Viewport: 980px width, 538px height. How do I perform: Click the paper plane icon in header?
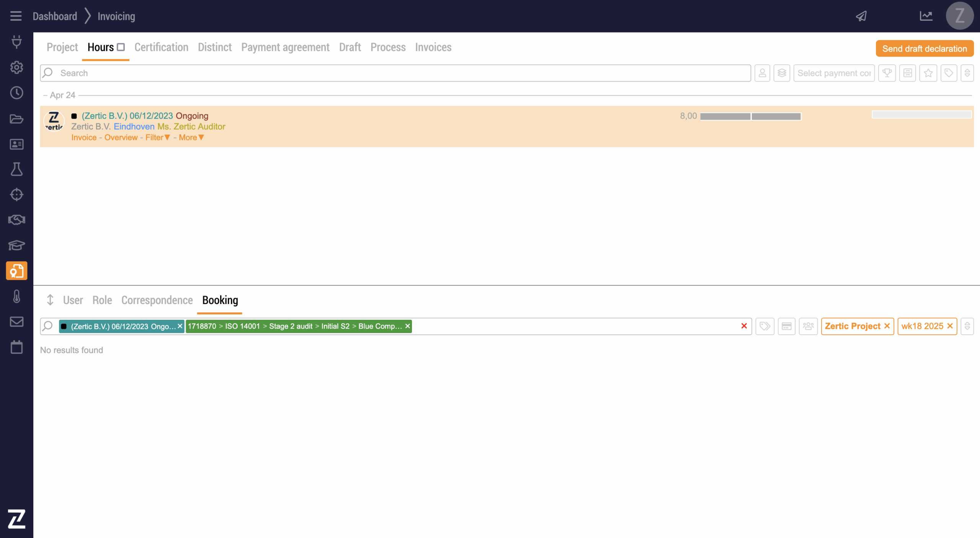861,16
